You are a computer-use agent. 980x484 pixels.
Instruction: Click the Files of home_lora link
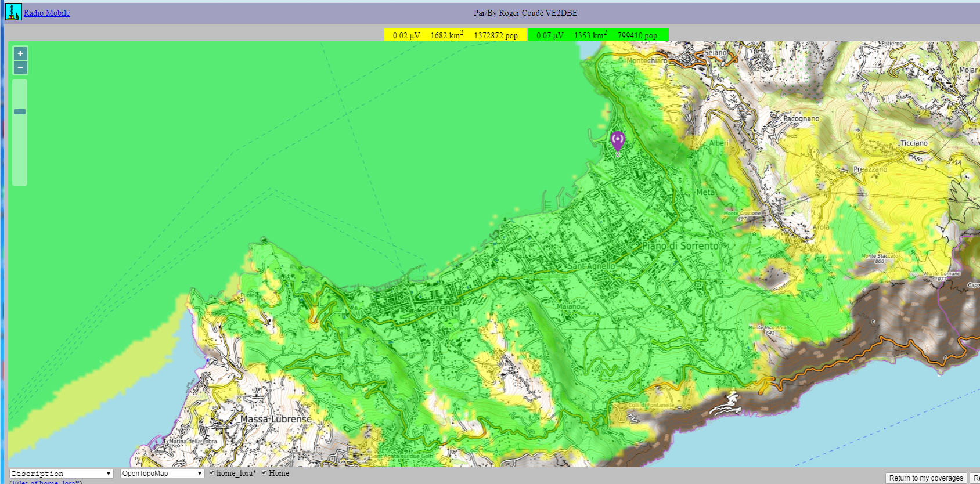pyautogui.click(x=46, y=482)
